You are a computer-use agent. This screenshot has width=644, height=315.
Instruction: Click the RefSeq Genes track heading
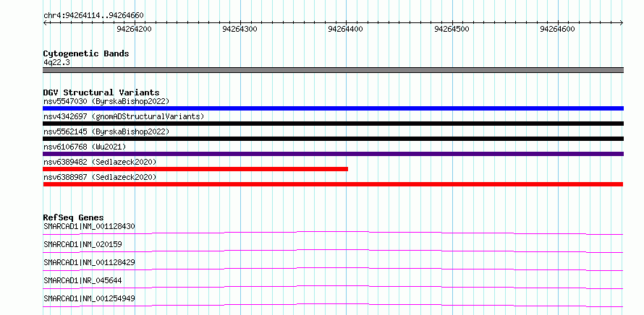click(74, 217)
